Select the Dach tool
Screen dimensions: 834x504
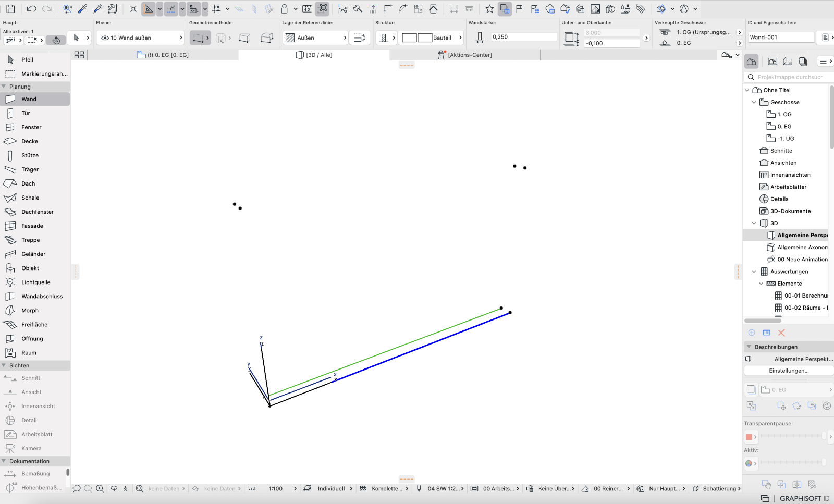(35, 183)
